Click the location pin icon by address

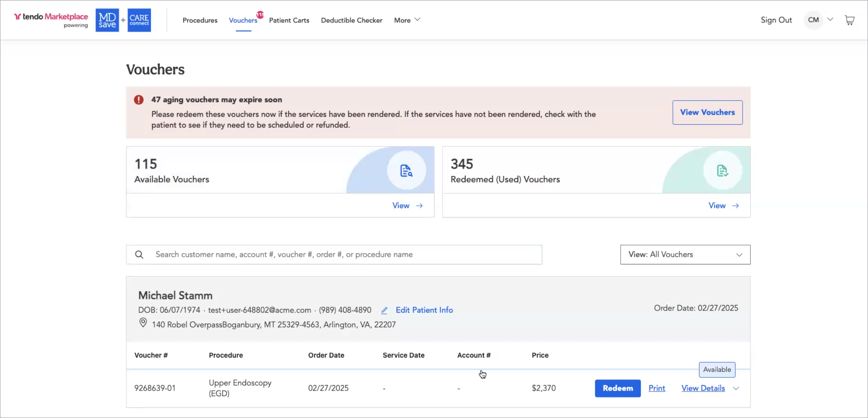(x=143, y=323)
